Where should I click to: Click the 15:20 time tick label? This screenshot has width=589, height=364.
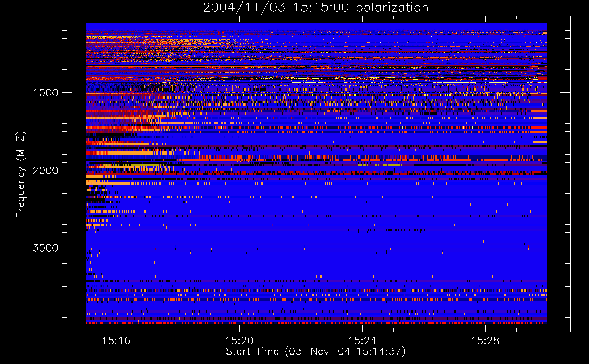coord(239,341)
